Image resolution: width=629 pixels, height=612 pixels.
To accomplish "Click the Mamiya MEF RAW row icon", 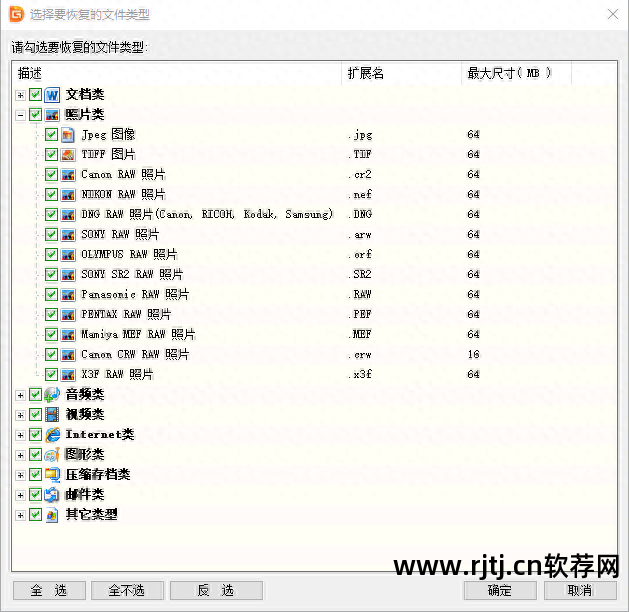I will pyautogui.click(x=68, y=335).
